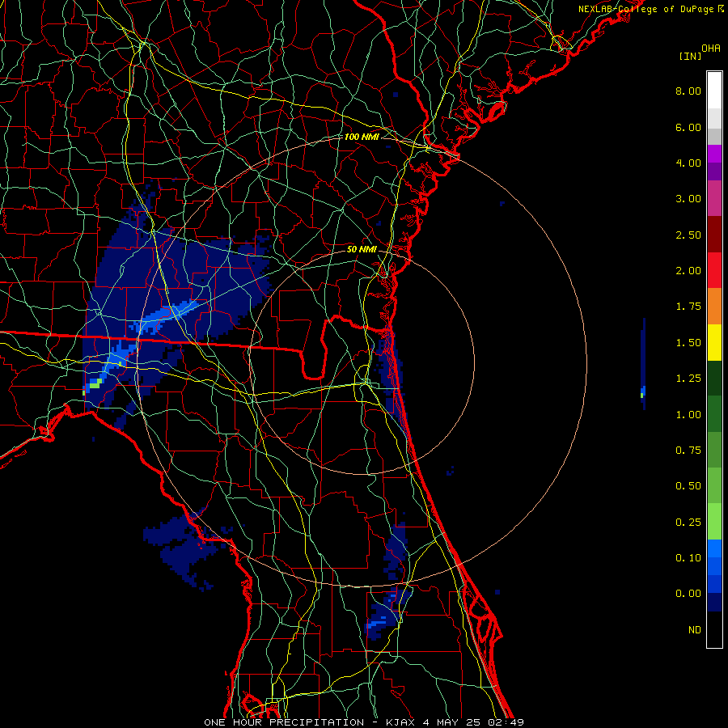Select the 2.00 legend value
Screen dimensions: 728x728
pos(688,271)
